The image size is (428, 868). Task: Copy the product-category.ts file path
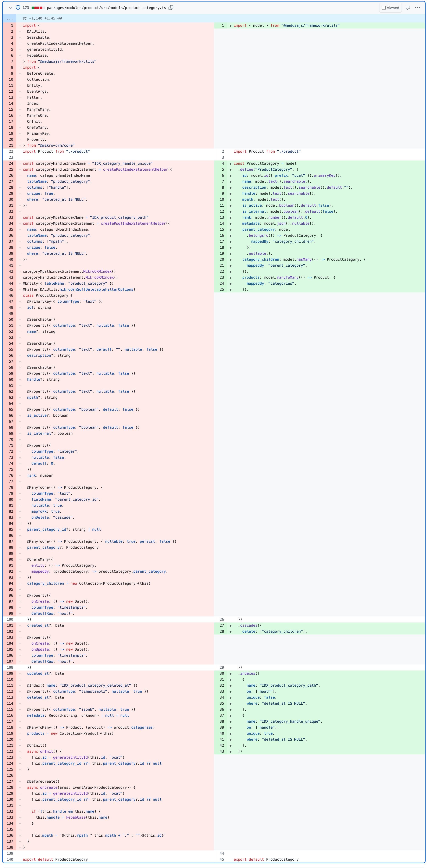pyautogui.click(x=171, y=7)
